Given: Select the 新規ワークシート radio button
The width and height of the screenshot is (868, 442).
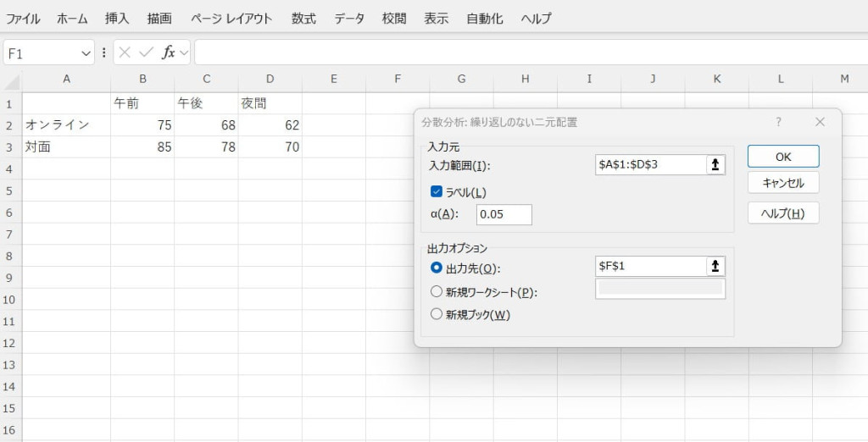Looking at the screenshot, I should click(437, 292).
